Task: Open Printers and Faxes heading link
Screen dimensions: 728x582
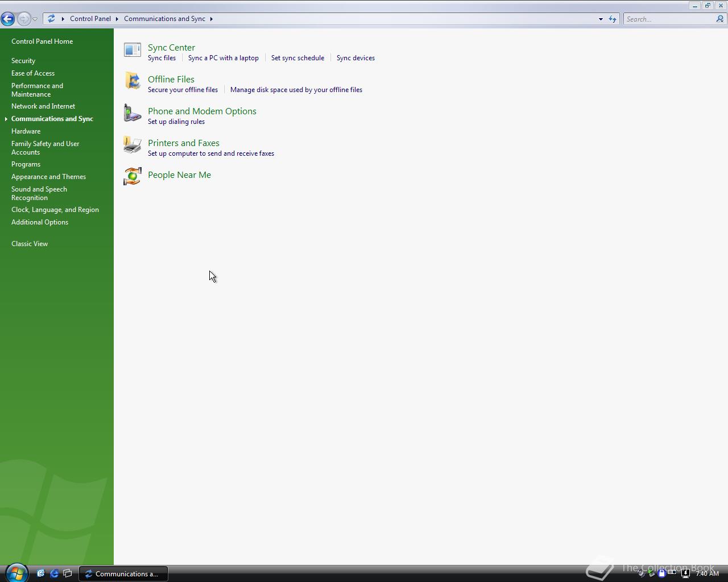Action: coord(184,143)
